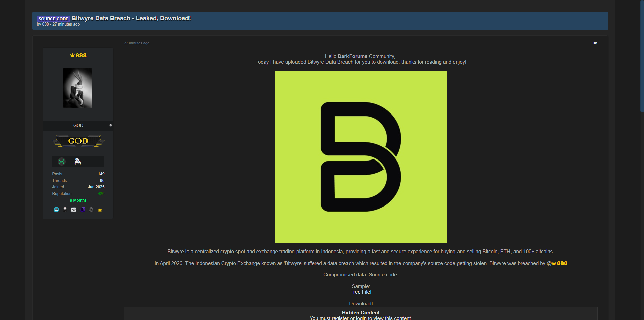Screen dimensions: 644x320
Task: Click the blue computer monitor badge icon
Action: click(x=56, y=210)
